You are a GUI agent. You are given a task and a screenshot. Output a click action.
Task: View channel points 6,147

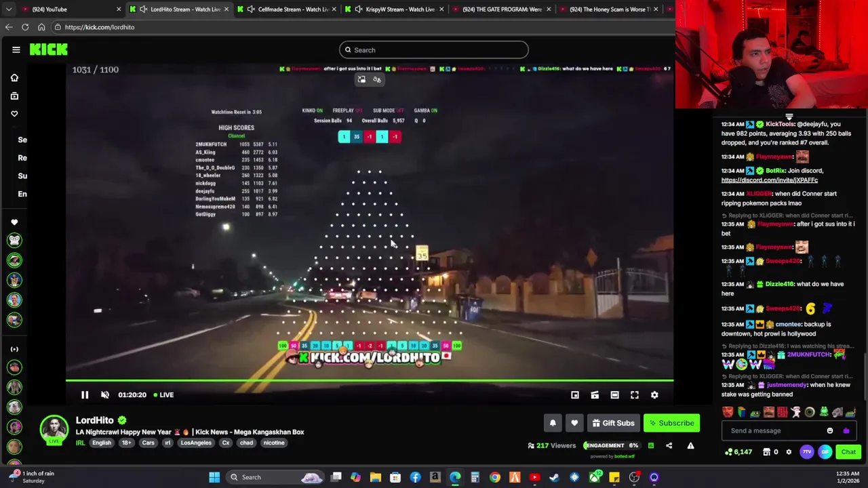click(738, 452)
